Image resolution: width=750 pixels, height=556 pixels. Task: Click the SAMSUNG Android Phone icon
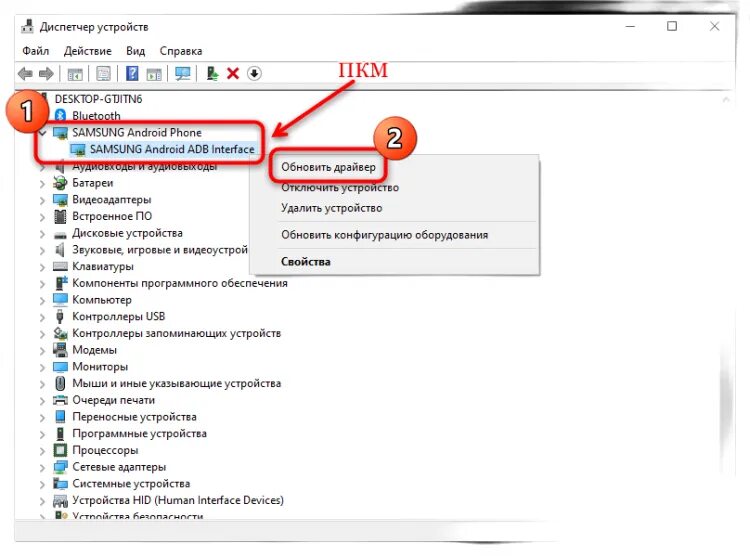pos(60,133)
